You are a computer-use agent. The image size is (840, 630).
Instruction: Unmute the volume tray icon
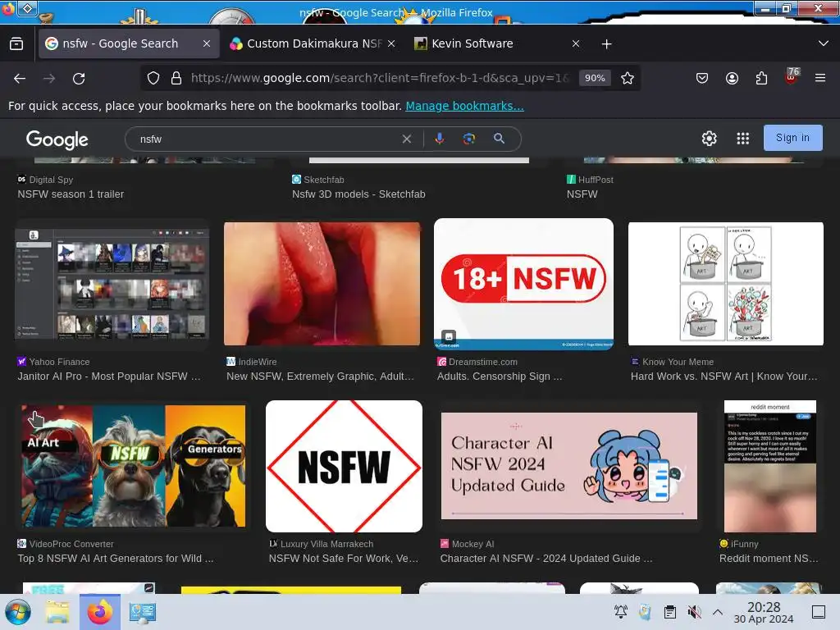pos(694,611)
